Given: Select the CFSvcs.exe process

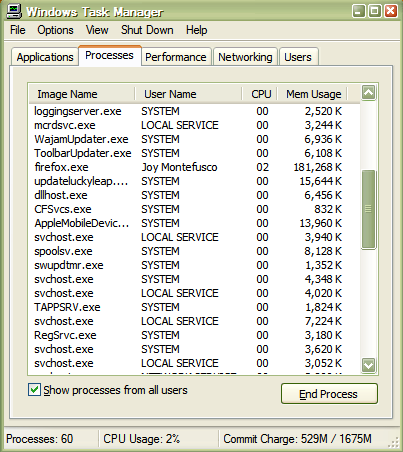Looking at the screenshot, I should tap(194, 209).
